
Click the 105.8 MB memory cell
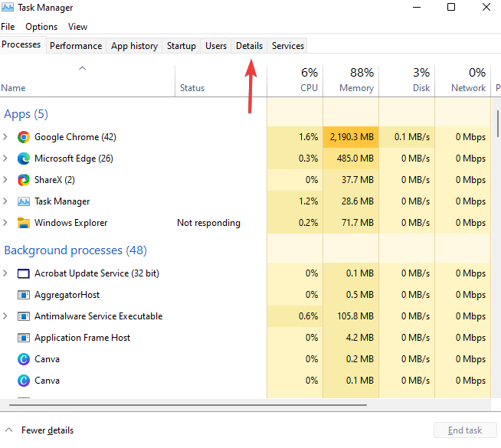(x=351, y=316)
